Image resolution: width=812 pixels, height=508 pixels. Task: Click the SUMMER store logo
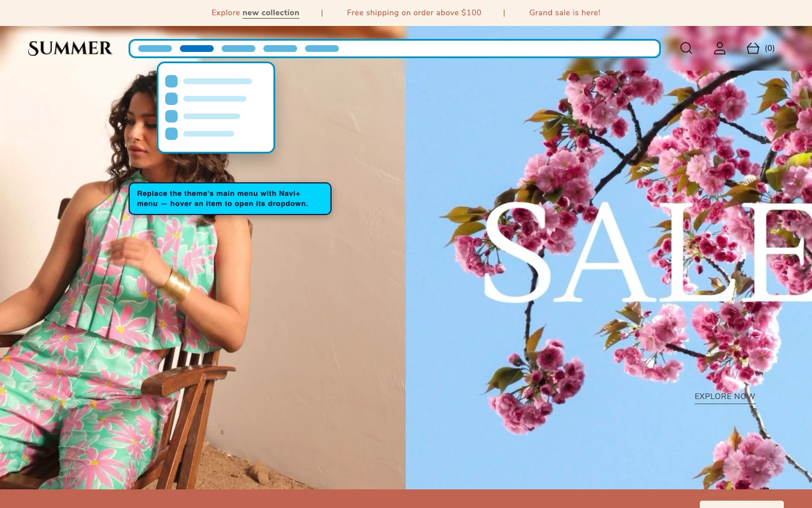[x=70, y=49]
